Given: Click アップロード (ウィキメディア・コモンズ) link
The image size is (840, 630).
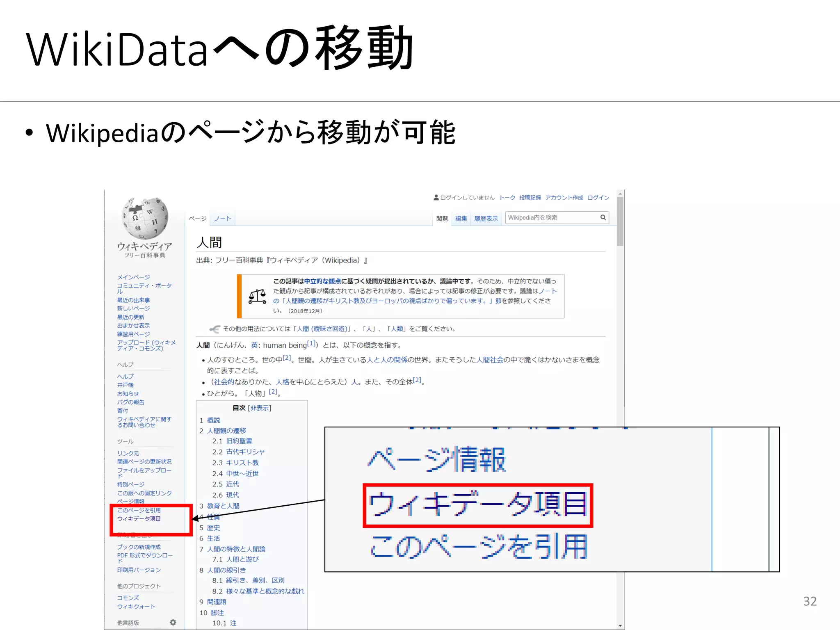Looking at the screenshot, I should pyautogui.click(x=146, y=345).
